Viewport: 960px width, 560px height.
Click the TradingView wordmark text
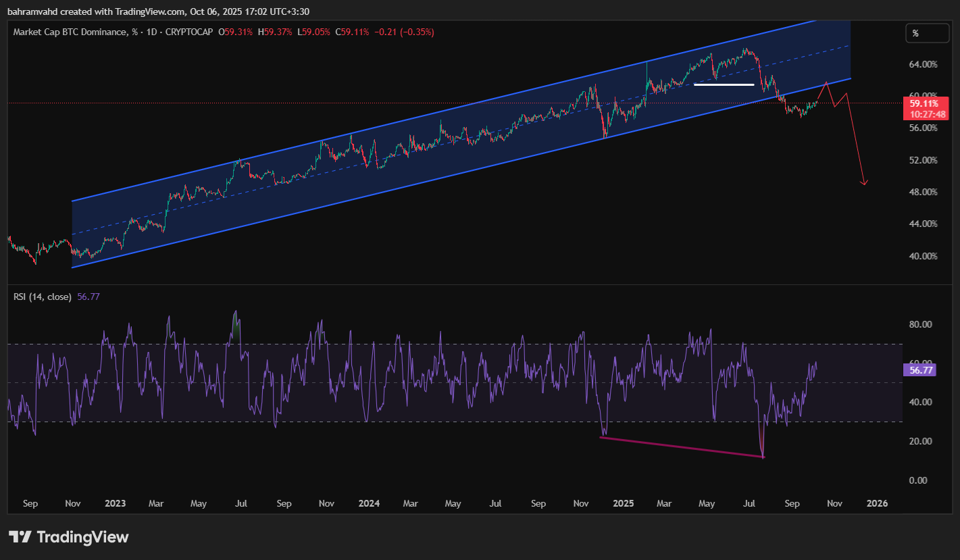[82, 537]
